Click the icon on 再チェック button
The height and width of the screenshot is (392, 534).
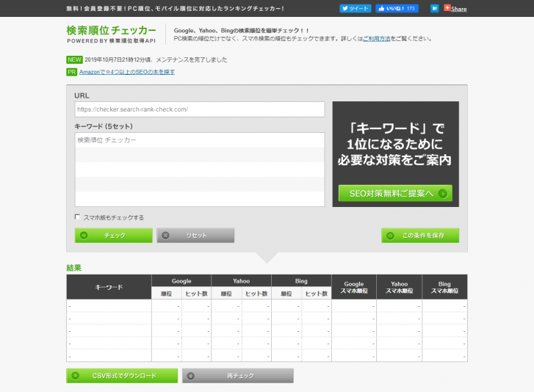pyautogui.click(x=191, y=376)
